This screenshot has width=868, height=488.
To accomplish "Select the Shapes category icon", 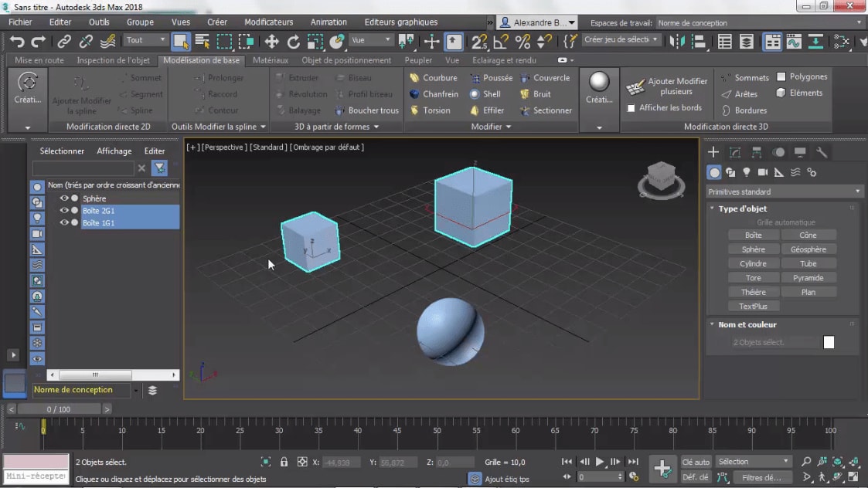I will coord(730,173).
